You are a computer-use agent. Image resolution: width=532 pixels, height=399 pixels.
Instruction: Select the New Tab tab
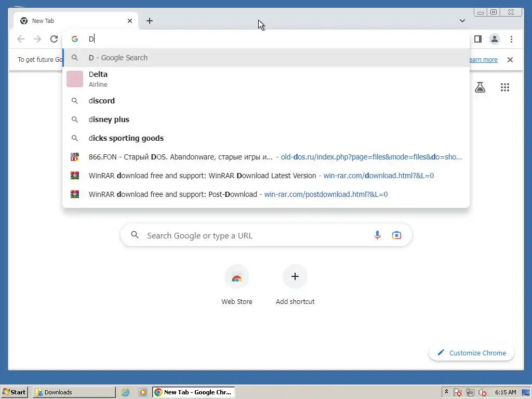(x=76, y=21)
